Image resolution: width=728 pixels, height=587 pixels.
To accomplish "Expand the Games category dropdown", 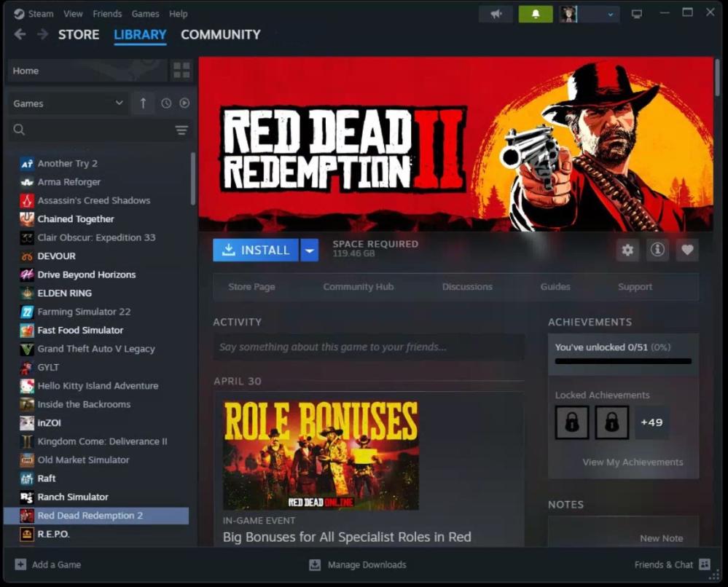I will point(68,103).
